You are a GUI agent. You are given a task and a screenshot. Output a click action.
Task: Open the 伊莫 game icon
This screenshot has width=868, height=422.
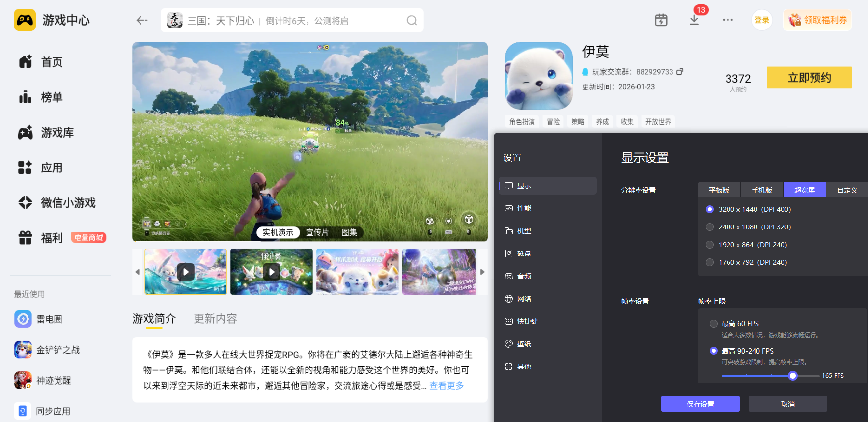pos(539,76)
